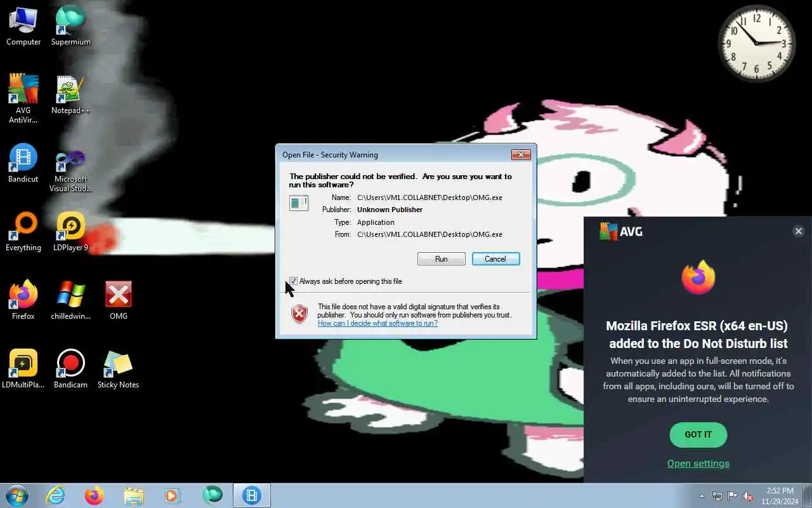
Task: Open the Supermium desktop shortcut
Action: (70, 26)
